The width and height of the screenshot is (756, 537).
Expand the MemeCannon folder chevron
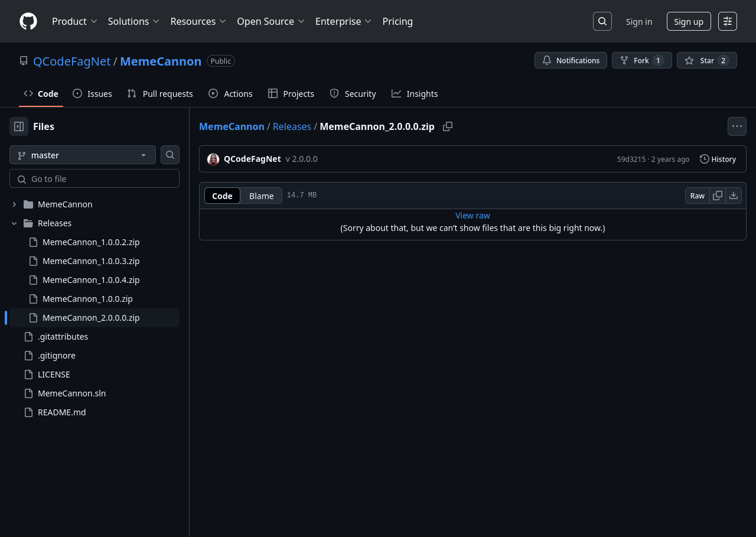coord(14,204)
